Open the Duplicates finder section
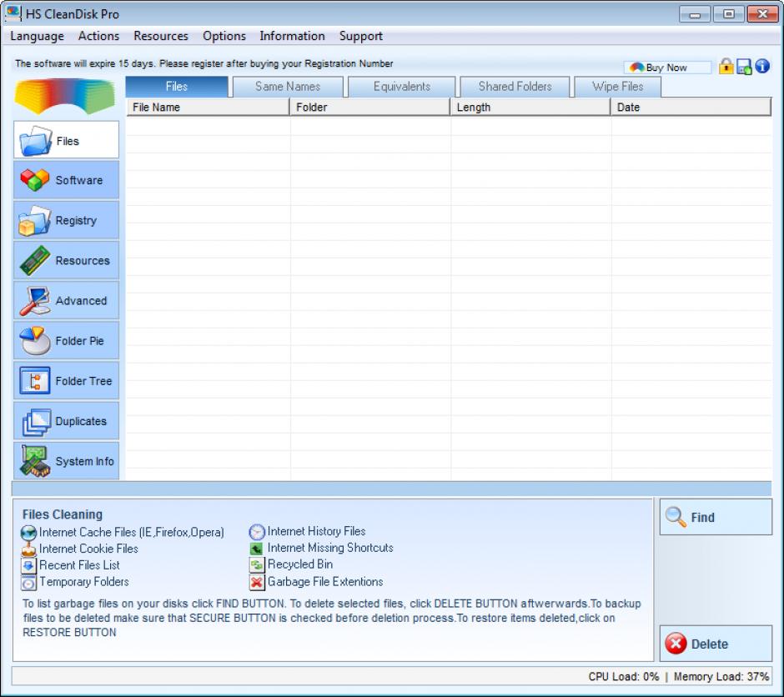The image size is (784, 697). click(67, 421)
